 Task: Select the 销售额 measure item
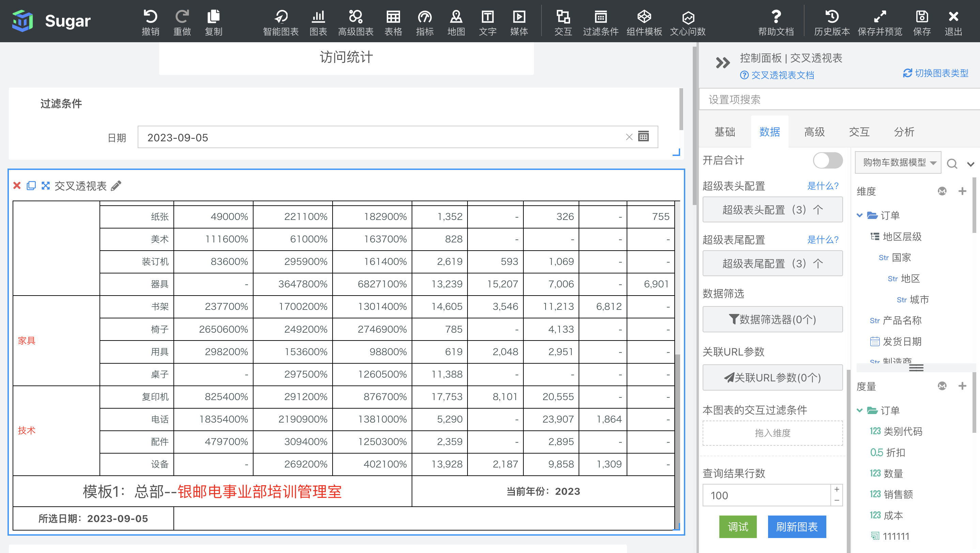pyautogui.click(x=891, y=494)
